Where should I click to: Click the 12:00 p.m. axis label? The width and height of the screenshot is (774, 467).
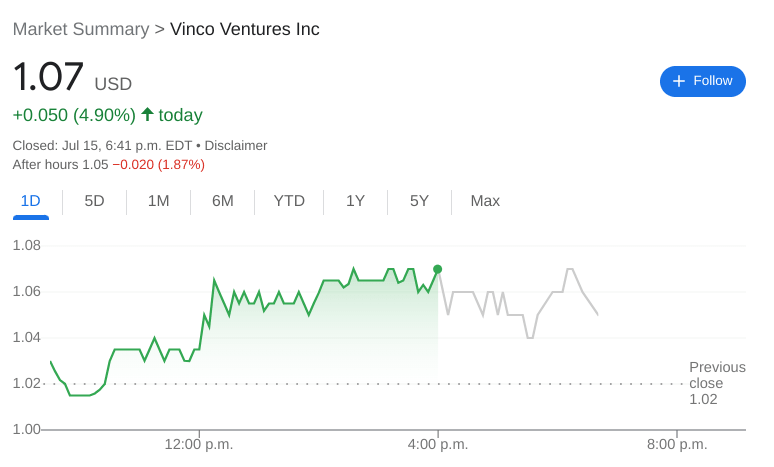[199, 444]
